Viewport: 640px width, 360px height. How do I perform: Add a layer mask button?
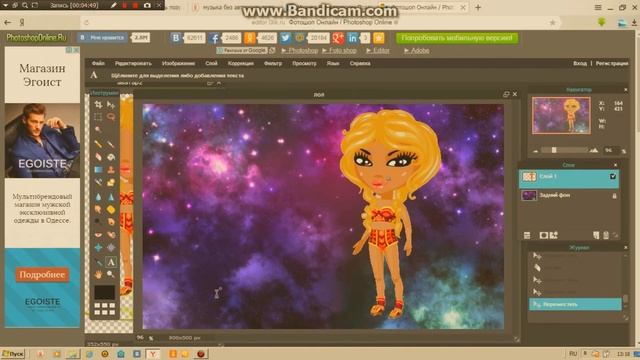(x=544, y=236)
